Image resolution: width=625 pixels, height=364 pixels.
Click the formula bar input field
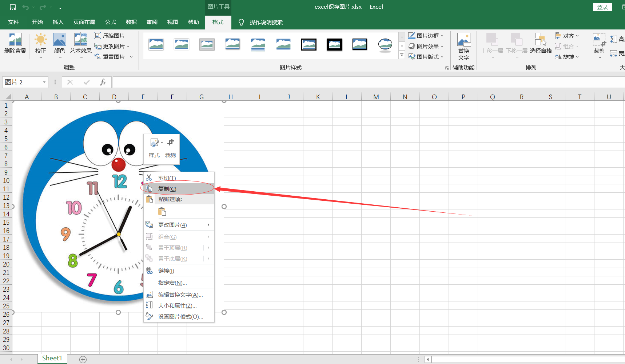click(x=369, y=82)
